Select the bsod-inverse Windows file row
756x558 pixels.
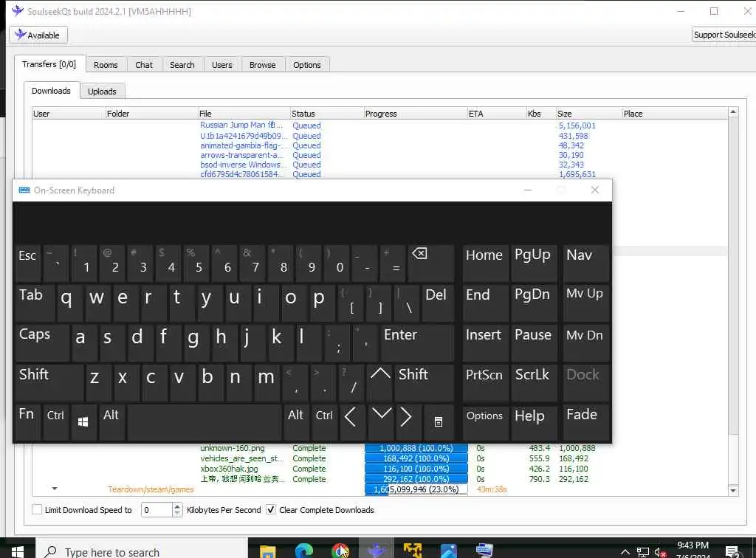click(243, 165)
